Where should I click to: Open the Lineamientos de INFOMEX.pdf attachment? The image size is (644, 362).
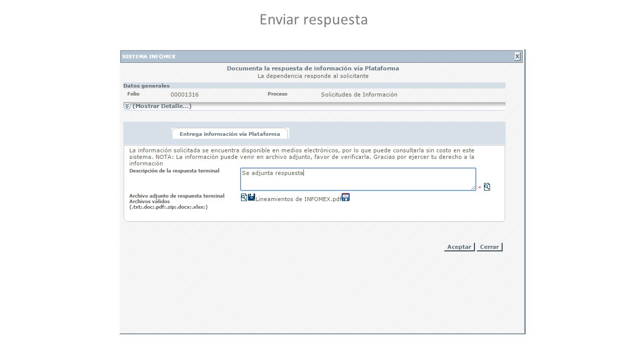point(298,199)
